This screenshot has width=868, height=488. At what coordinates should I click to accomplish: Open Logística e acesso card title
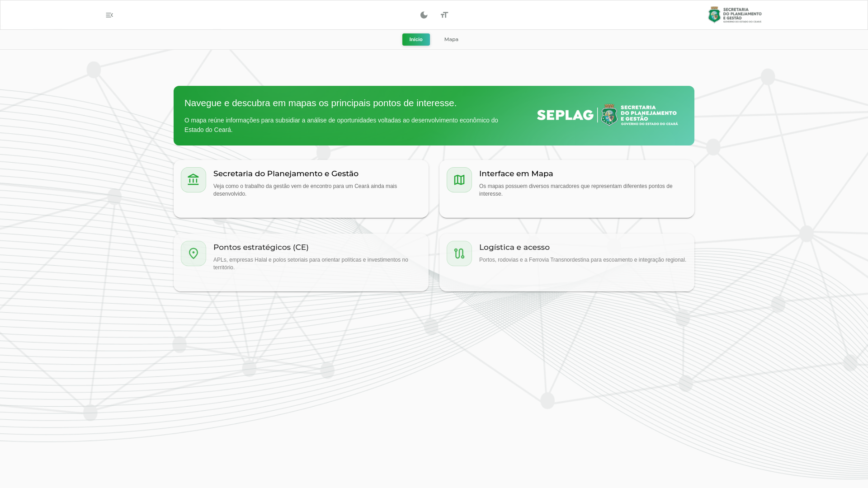[x=514, y=247]
